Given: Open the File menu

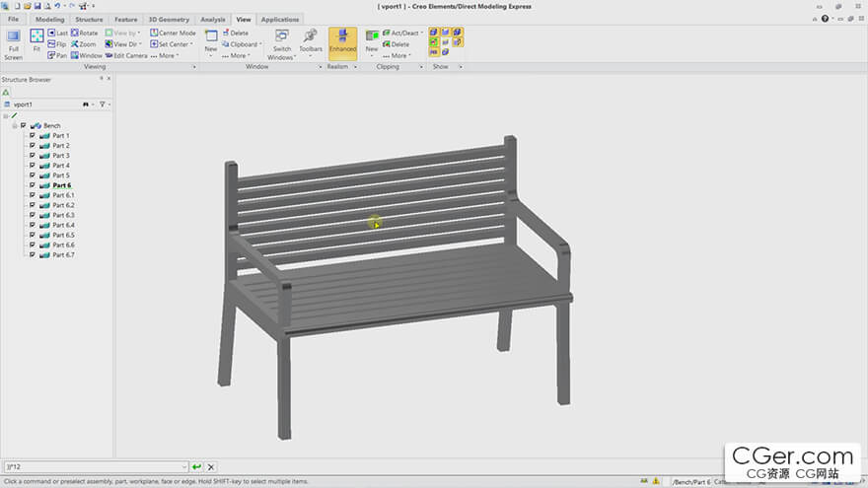Looking at the screenshot, I should [13, 19].
